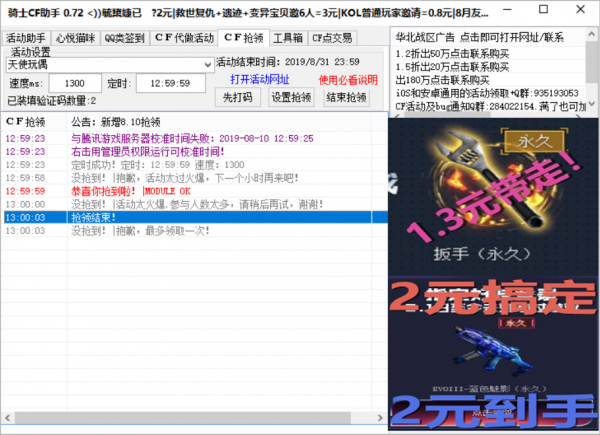Select the log row 活动太过火爆，下一个小时再来吧
Image resolution: width=600 pixels, height=435 pixels.
click(194, 178)
